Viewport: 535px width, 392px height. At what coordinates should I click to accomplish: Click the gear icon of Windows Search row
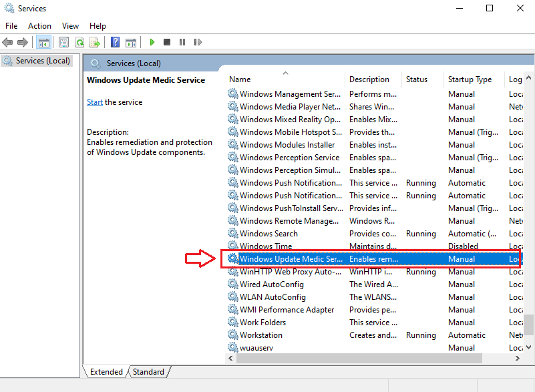tap(232, 233)
